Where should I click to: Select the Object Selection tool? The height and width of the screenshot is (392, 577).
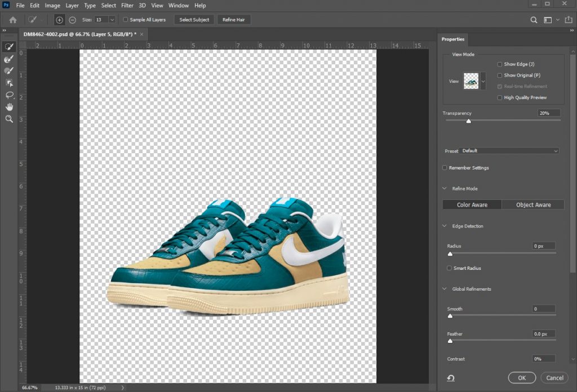(x=9, y=83)
